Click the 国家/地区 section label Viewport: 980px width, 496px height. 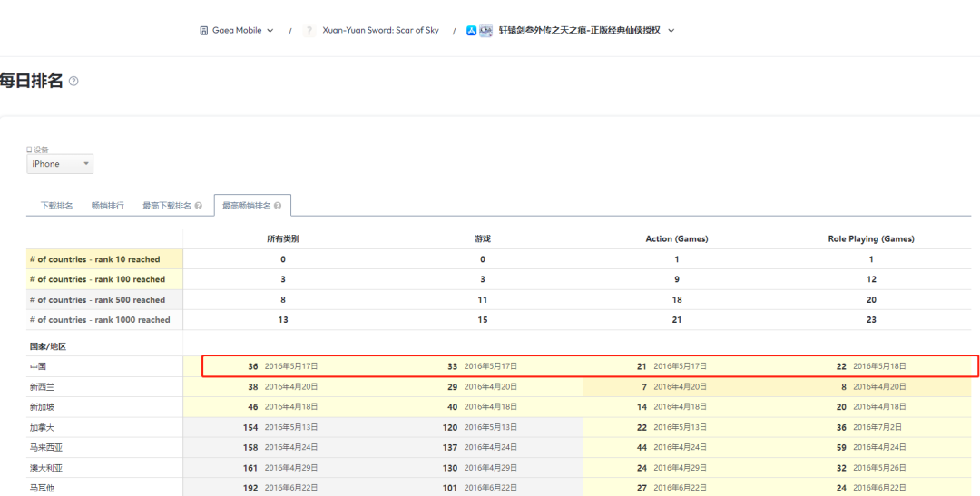[48, 346]
